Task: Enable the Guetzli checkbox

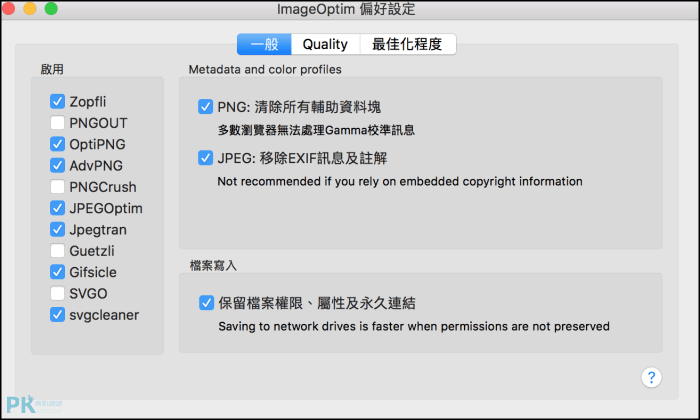Action: coord(57,250)
